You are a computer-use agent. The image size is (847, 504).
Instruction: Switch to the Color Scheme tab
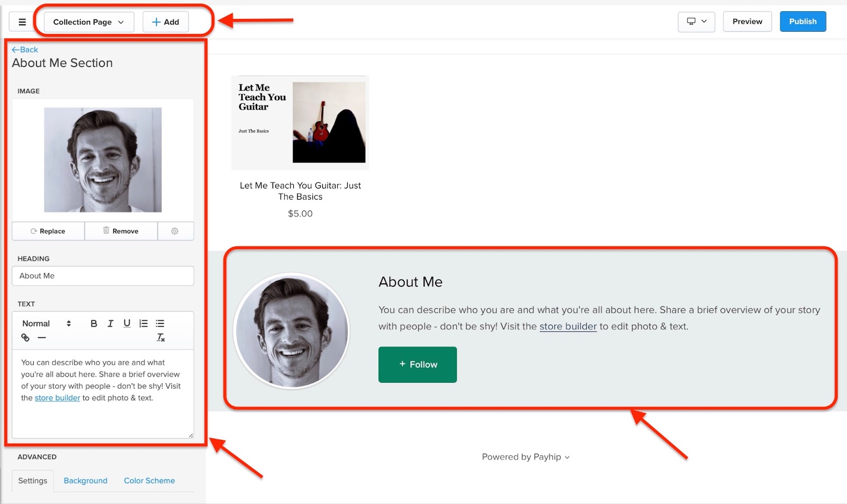click(149, 481)
